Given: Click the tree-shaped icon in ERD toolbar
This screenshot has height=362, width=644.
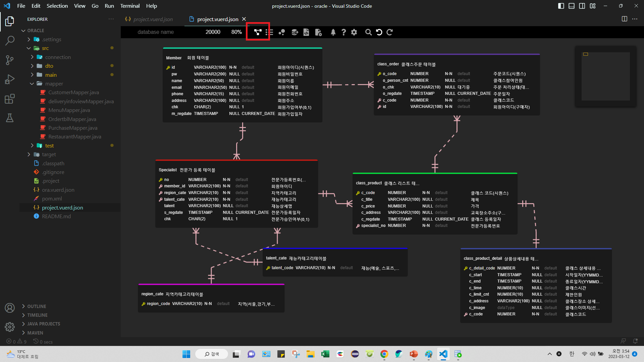Looking at the screenshot, I should pos(333,32).
